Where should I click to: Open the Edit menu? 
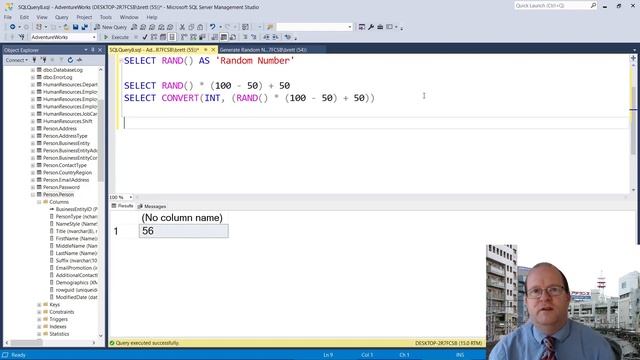tap(24, 17)
